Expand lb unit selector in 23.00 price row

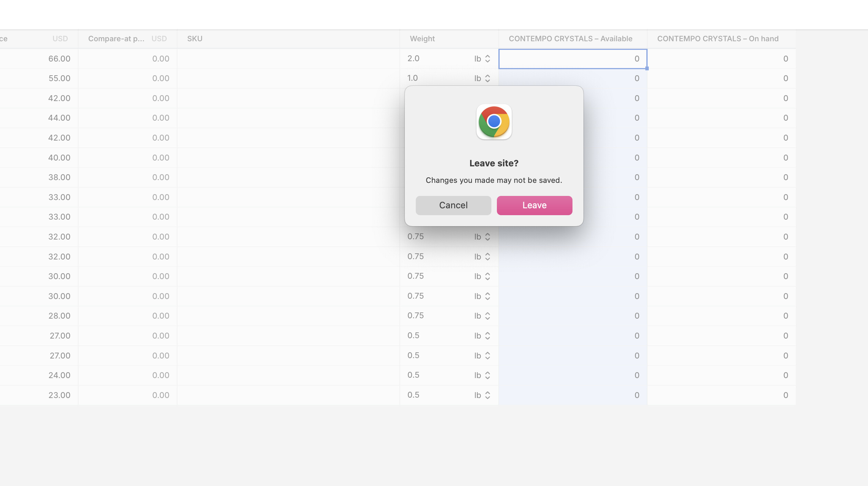(x=482, y=395)
